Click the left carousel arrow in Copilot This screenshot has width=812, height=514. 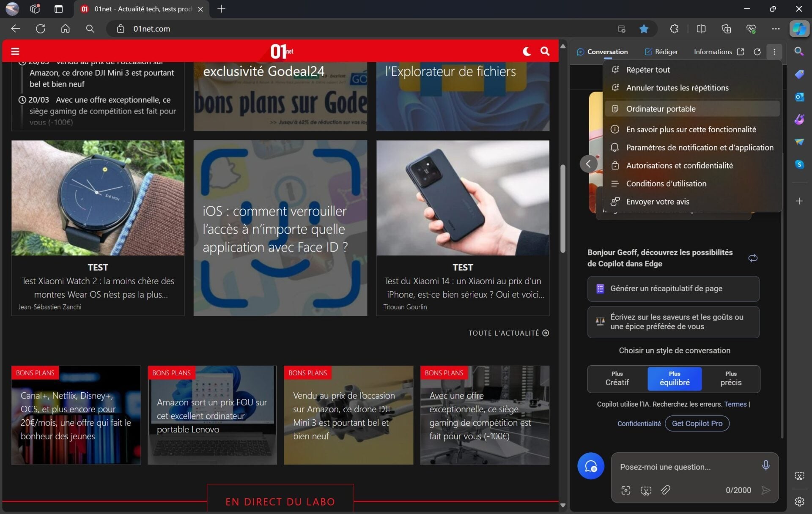[588, 164]
